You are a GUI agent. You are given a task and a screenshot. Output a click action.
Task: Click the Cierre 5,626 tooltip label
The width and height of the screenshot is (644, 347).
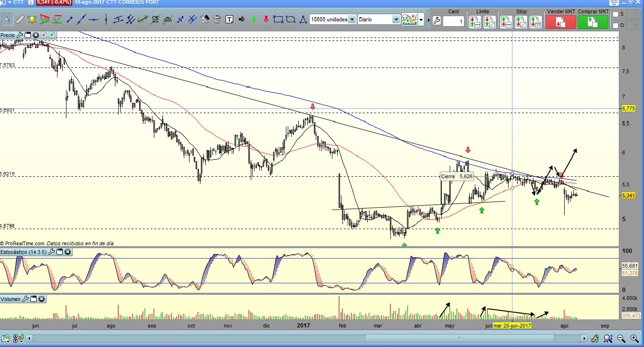pyautogui.click(x=457, y=176)
